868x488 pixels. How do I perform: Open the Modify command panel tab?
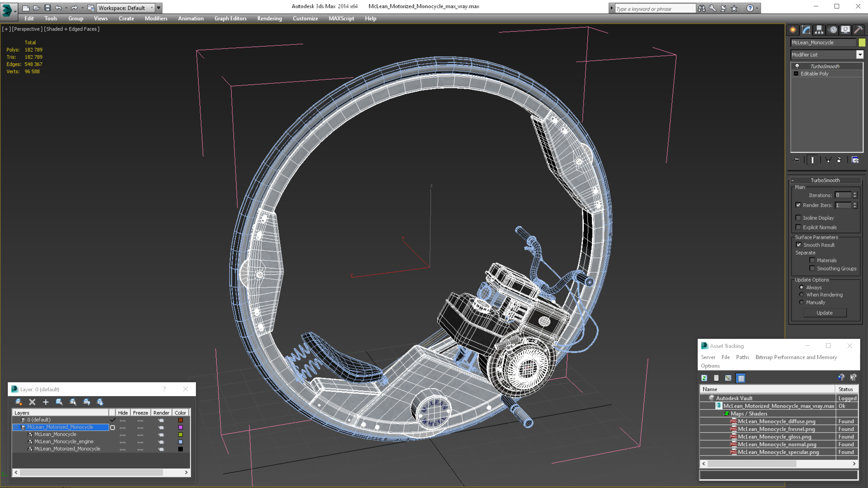coord(806,30)
